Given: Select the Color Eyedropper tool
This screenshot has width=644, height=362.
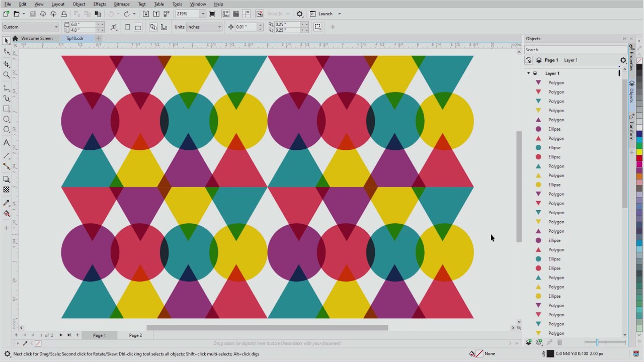Looking at the screenshot, I should click(x=7, y=203).
